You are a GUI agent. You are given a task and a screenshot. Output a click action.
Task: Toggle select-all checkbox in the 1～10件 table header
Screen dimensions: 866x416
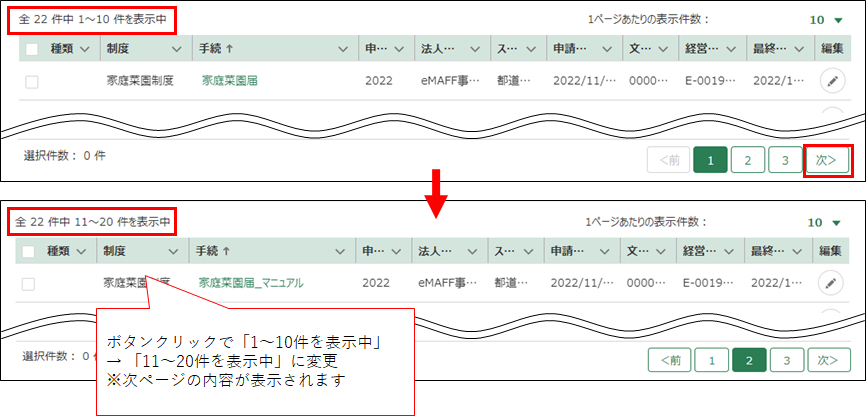tap(32, 49)
